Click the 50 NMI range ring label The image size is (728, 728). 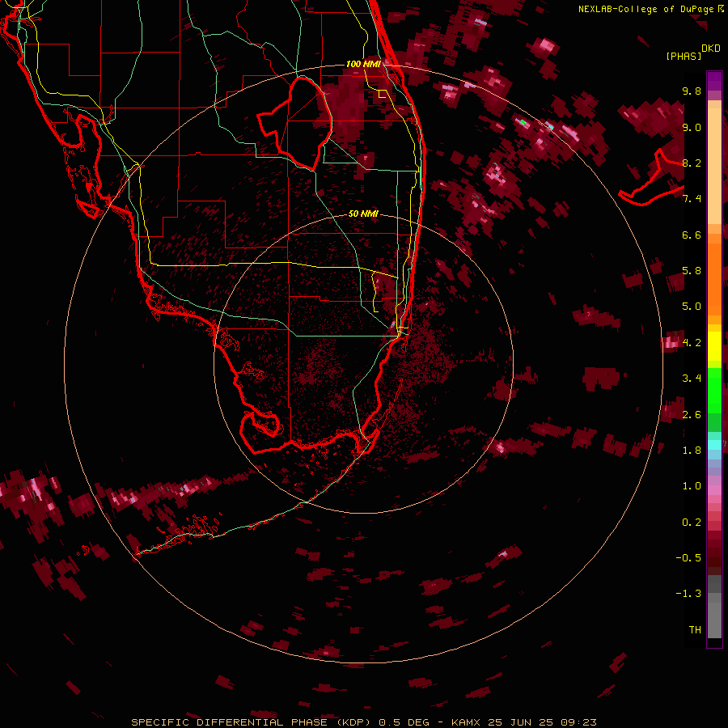pos(363,214)
